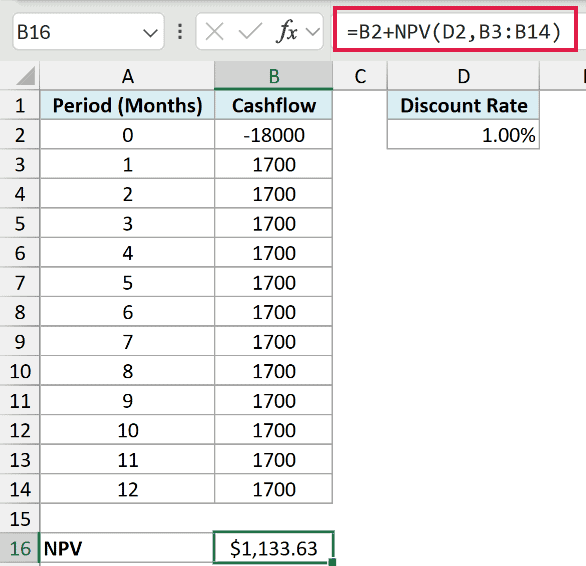
Task: Click the 1700 cashflow cell for period 1
Action: (x=274, y=164)
